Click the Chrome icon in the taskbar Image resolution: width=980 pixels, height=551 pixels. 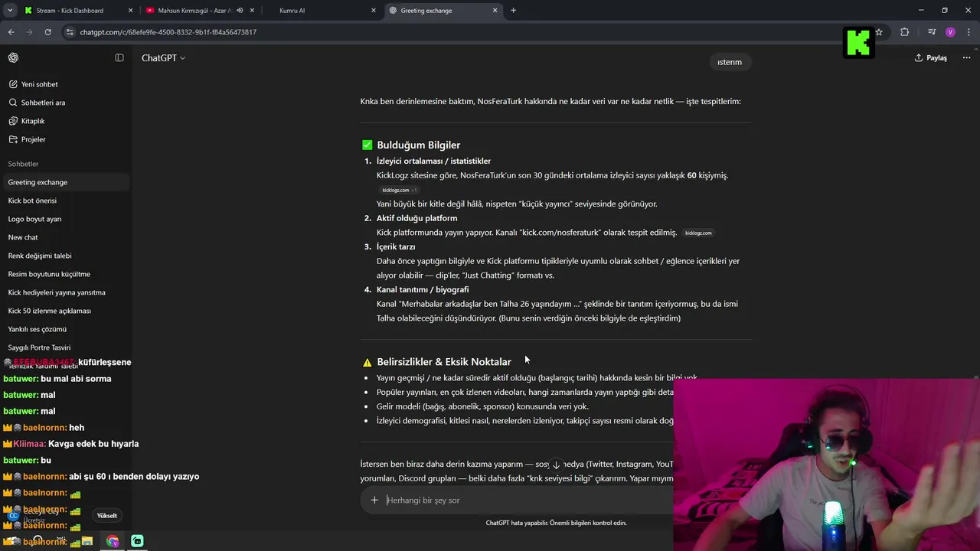(x=113, y=541)
